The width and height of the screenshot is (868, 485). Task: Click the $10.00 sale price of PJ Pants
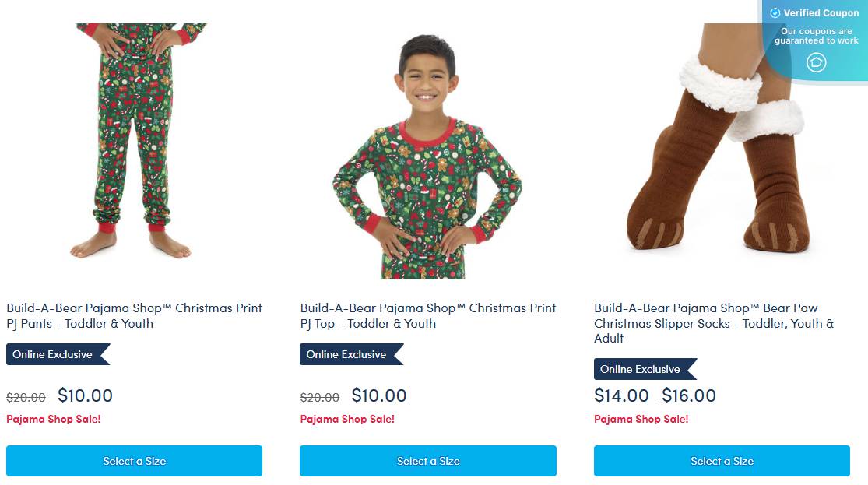(85, 395)
